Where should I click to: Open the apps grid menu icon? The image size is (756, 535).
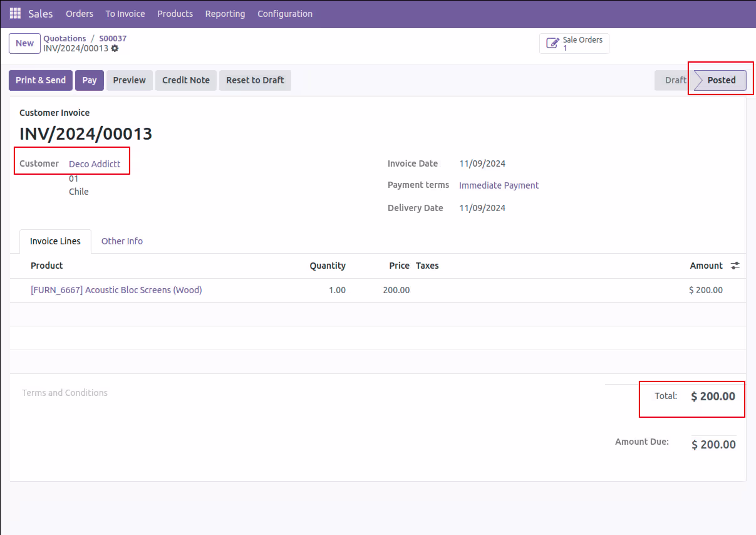click(x=15, y=13)
